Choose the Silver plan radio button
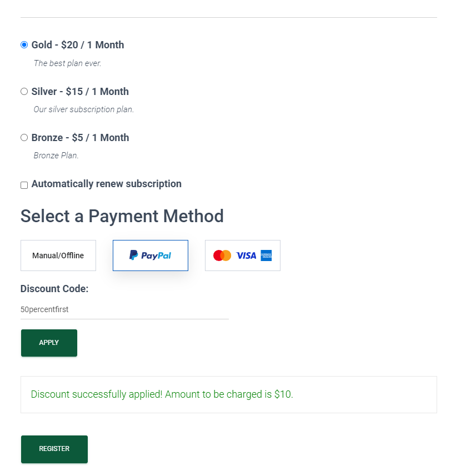Image resolution: width=461 pixels, height=476 pixels. 24,92
